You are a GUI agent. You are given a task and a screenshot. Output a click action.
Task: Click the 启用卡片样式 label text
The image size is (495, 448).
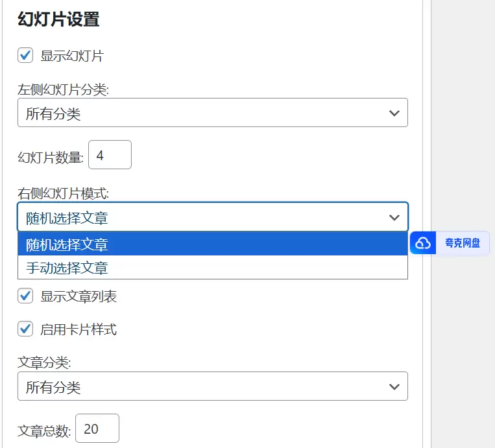point(78,329)
